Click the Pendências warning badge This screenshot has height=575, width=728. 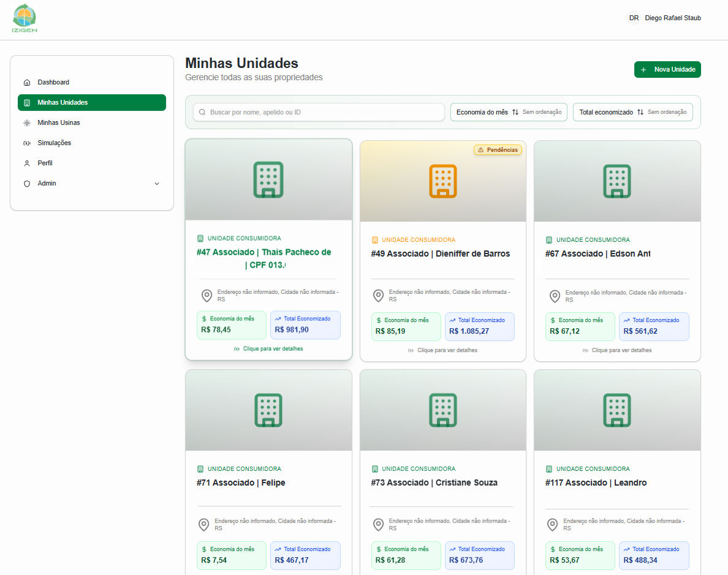click(498, 150)
